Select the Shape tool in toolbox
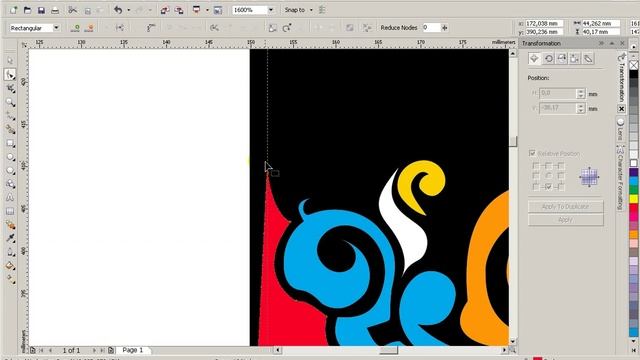 (10, 75)
